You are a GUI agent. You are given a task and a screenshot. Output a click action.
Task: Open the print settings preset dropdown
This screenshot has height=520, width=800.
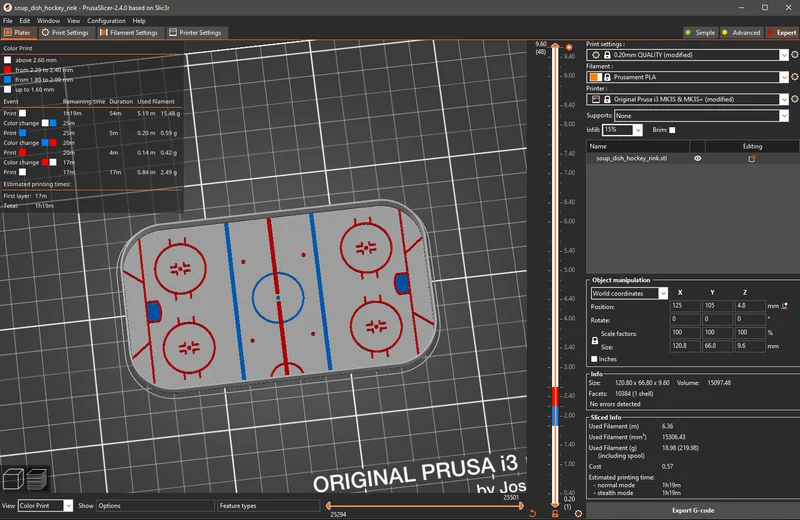pos(784,55)
